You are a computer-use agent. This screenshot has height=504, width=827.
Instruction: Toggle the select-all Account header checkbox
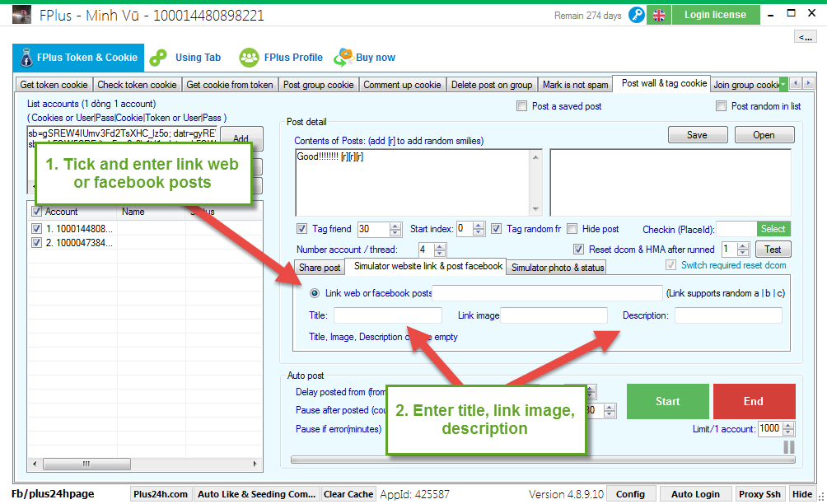36,212
